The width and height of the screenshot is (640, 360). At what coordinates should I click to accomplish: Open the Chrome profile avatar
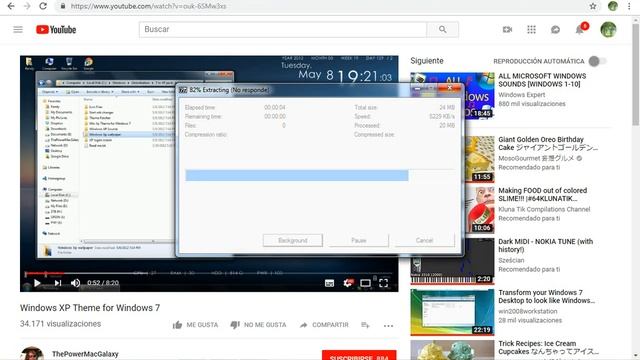click(613, 6)
